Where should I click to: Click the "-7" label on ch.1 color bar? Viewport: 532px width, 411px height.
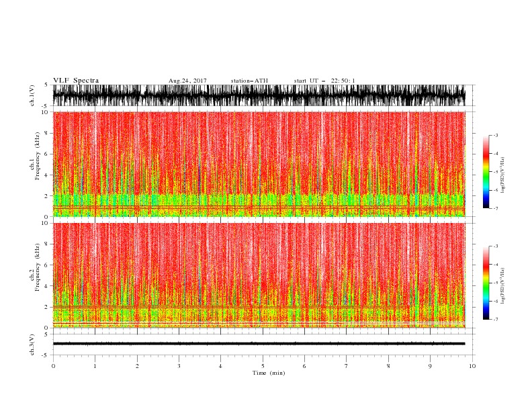point(496,208)
